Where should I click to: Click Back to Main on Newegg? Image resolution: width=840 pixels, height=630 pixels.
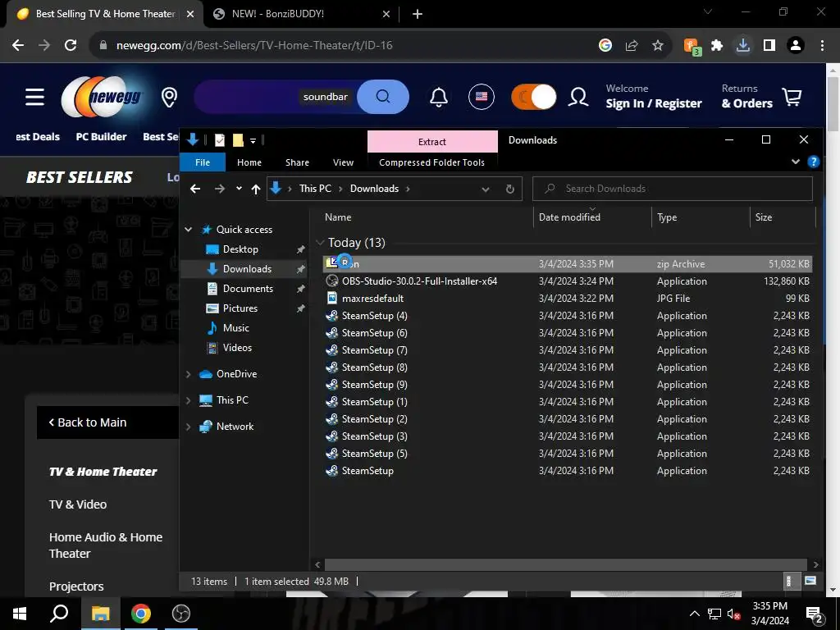pos(87,422)
